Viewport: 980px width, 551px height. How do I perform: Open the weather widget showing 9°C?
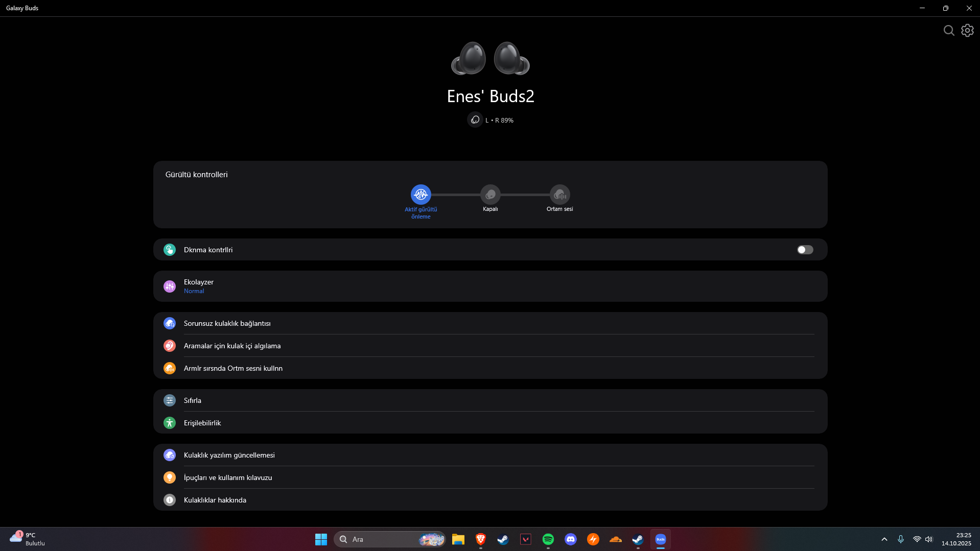pos(28,539)
